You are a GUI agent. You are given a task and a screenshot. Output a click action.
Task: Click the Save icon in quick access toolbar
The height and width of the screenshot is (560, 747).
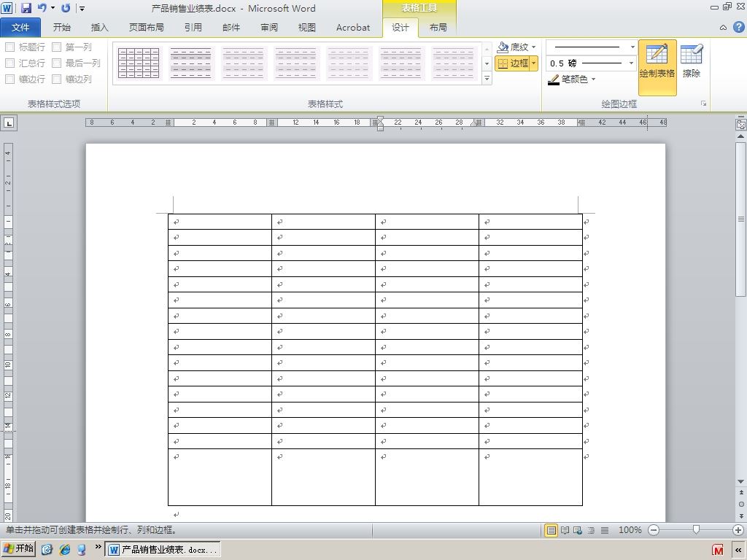pos(26,7)
